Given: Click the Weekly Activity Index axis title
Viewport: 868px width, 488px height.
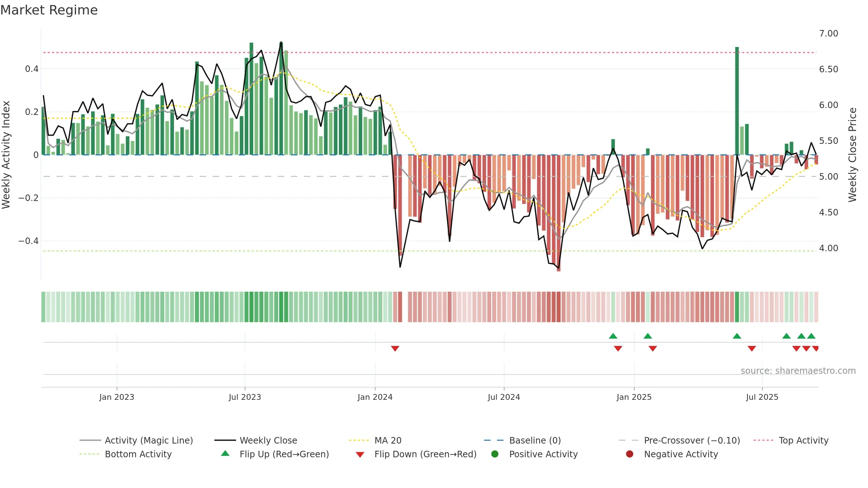Looking at the screenshot, I should click(x=6, y=155).
